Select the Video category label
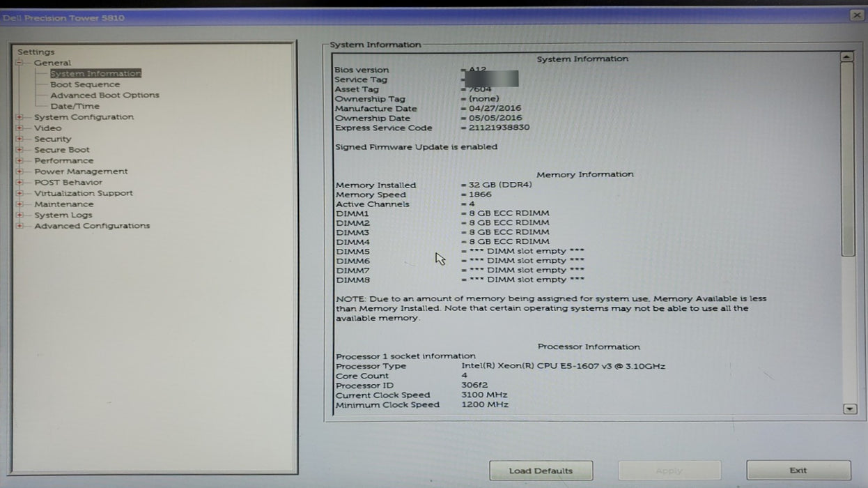868x488 pixels. coord(47,128)
